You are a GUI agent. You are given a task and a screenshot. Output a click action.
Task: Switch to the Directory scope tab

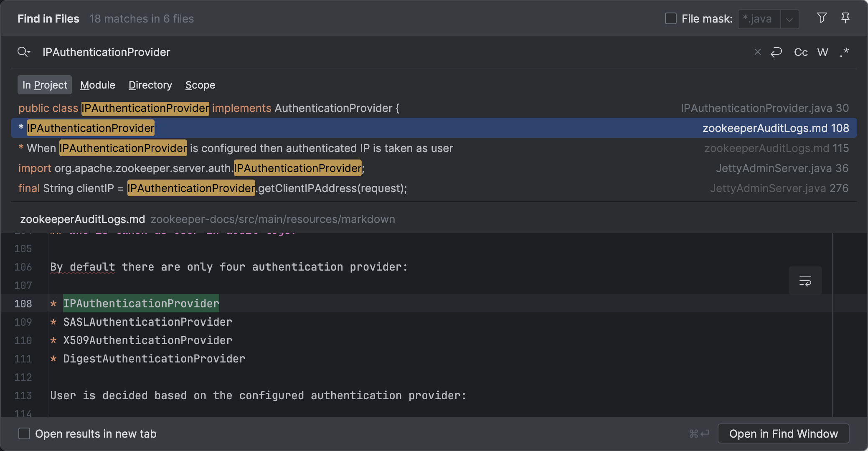[150, 85]
